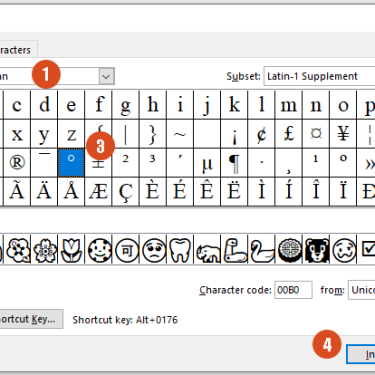Select the micro µ symbol
375x375 pixels.
207,163
